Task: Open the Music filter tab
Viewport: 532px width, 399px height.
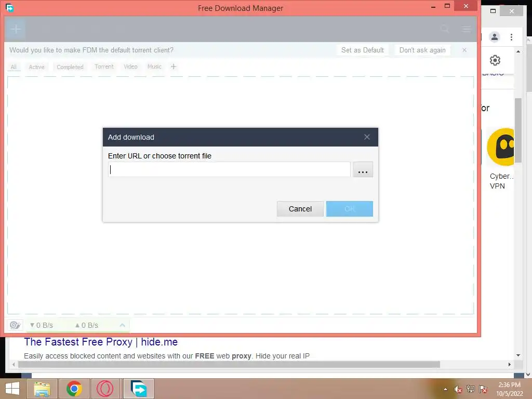Action: pos(154,66)
